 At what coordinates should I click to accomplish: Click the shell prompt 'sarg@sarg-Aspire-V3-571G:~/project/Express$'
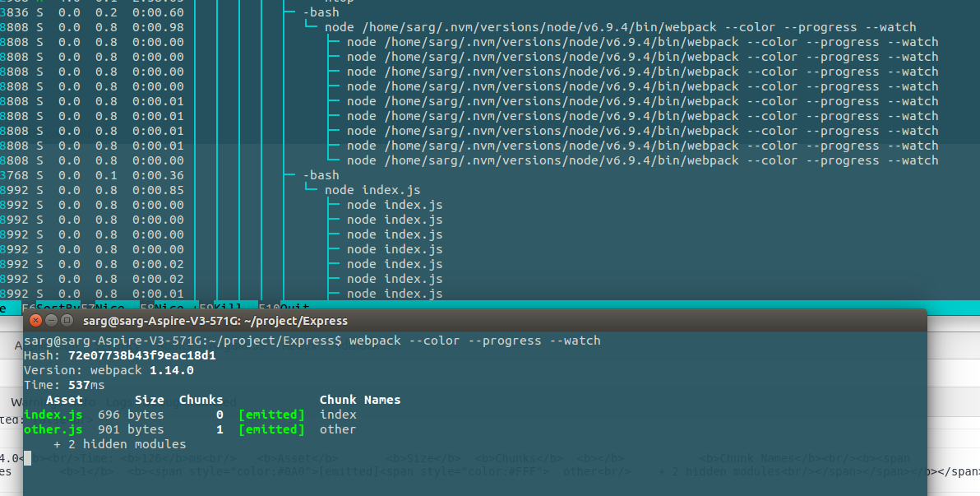[183, 341]
